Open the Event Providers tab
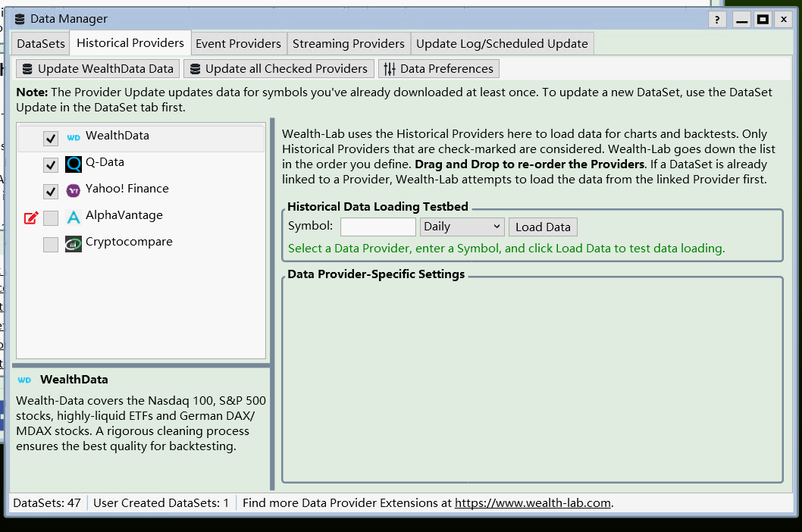 coord(238,43)
